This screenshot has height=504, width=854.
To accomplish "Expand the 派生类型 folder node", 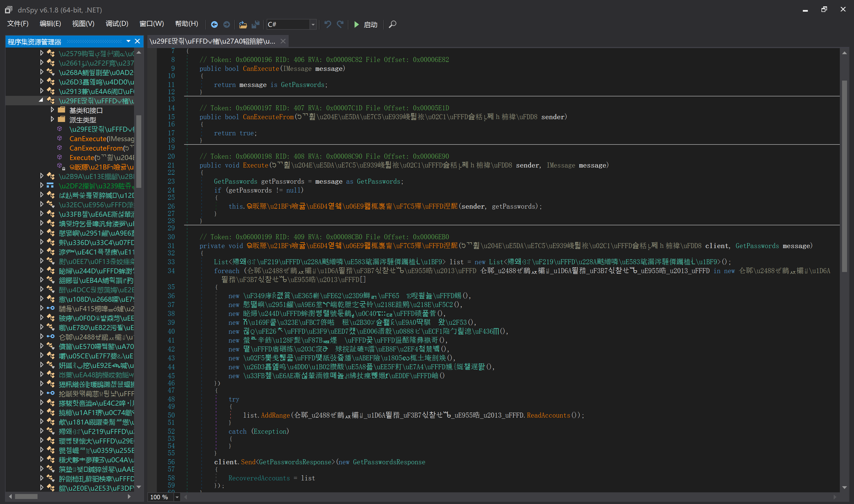I will point(52,119).
